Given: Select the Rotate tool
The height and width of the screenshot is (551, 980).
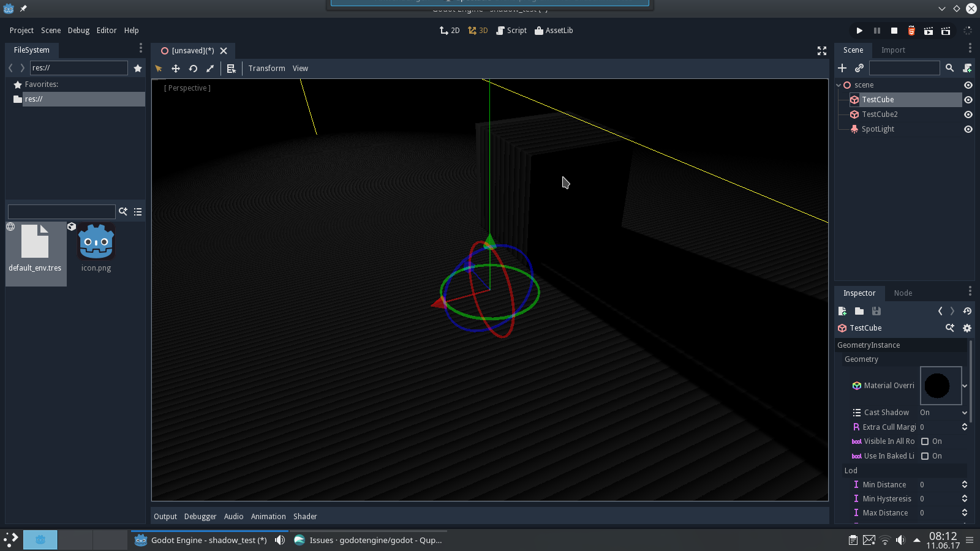Looking at the screenshot, I should click(x=193, y=68).
